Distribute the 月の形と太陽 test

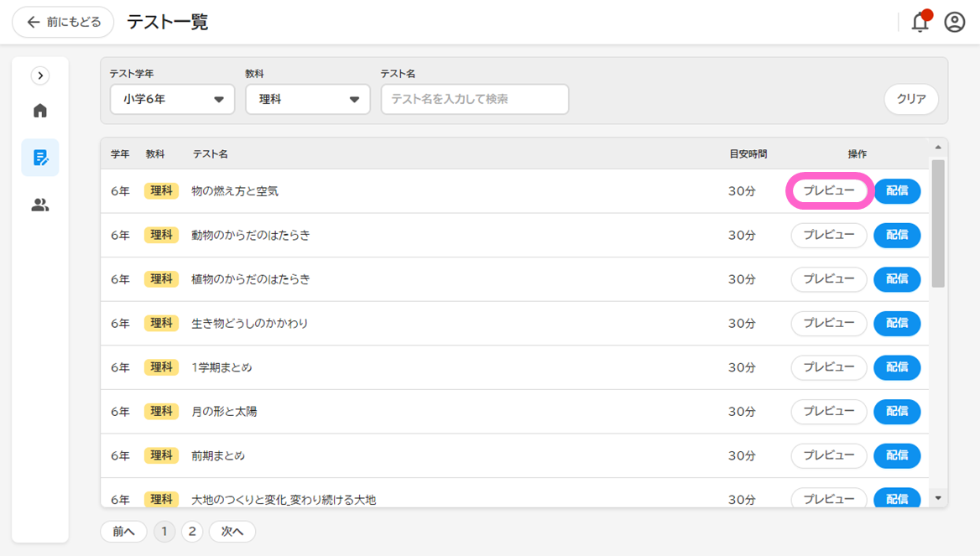pos(897,412)
